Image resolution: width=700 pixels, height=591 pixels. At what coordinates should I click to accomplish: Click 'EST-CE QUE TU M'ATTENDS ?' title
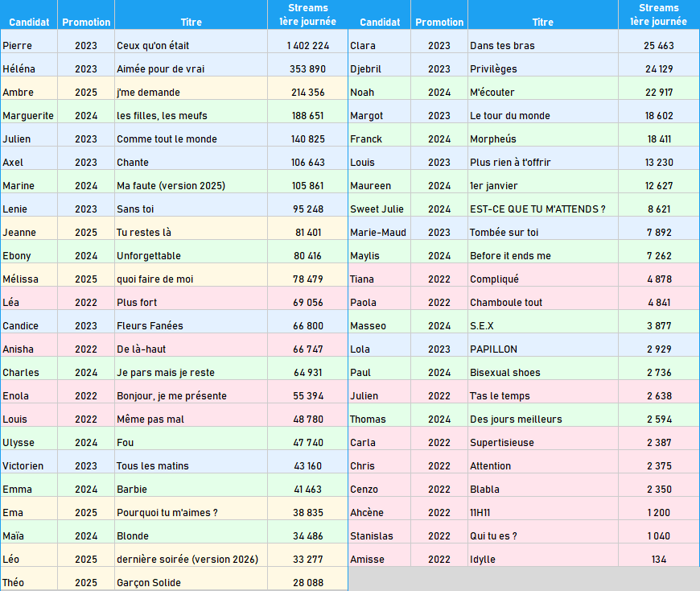coord(543,205)
